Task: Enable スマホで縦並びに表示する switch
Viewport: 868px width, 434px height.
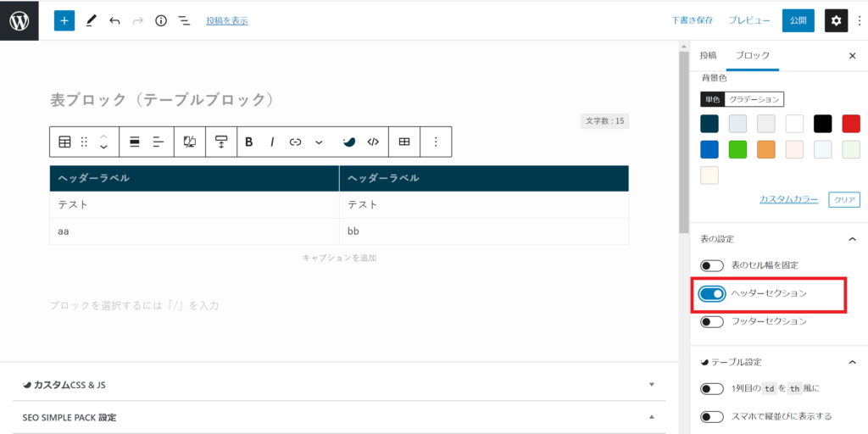Action: pyautogui.click(x=712, y=416)
